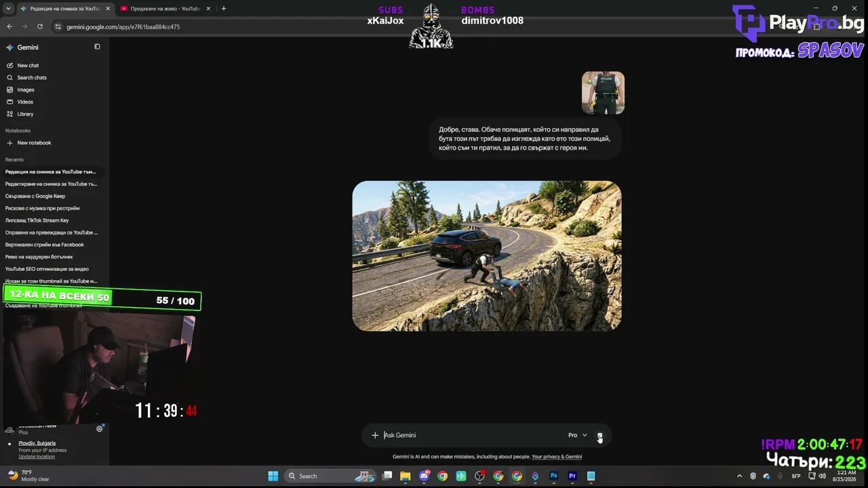The height and width of the screenshot is (488, 868).
Task: View site information icon in address bar
Action: (58, 26)
